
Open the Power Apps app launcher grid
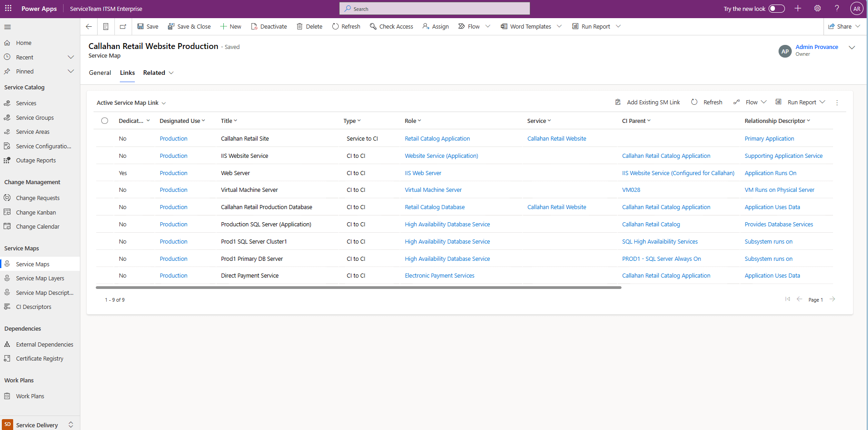[8, 8]
